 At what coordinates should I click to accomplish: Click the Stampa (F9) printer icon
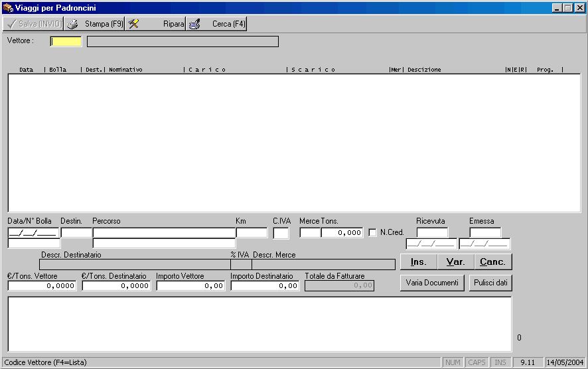coord(72,24)
